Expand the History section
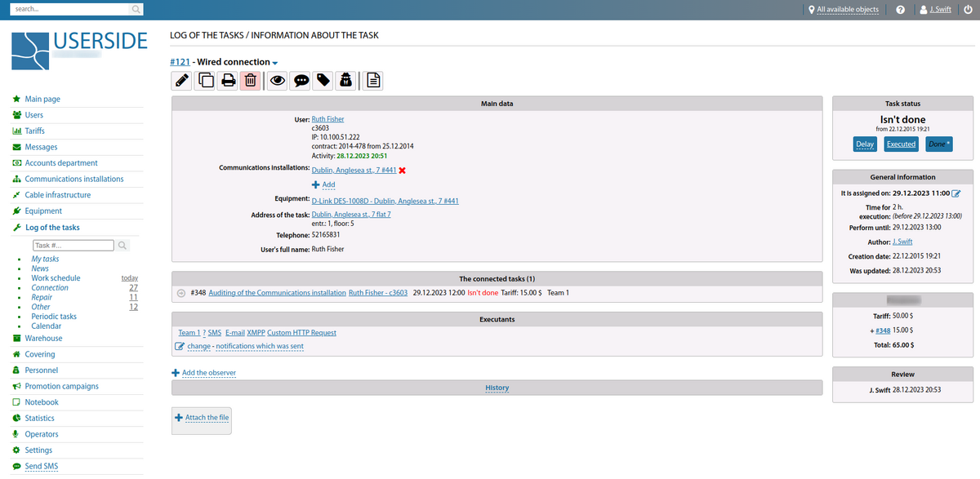The image size is (980, 479). [497, 388]
